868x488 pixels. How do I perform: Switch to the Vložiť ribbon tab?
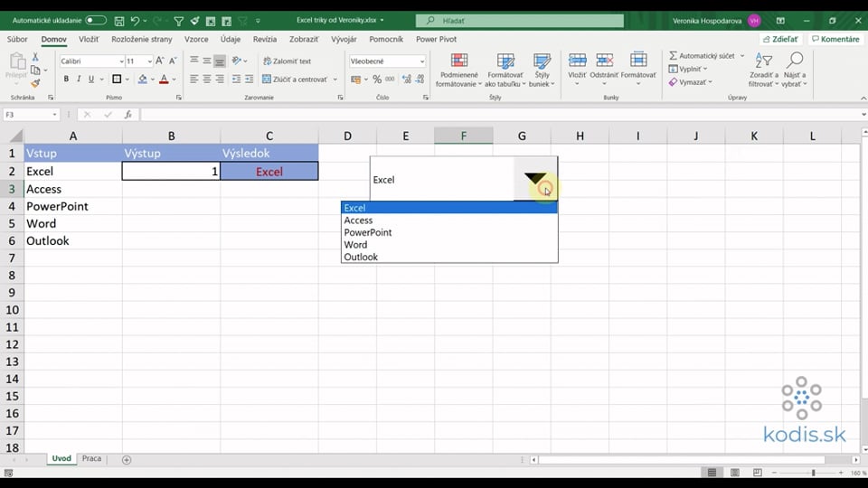89,39
